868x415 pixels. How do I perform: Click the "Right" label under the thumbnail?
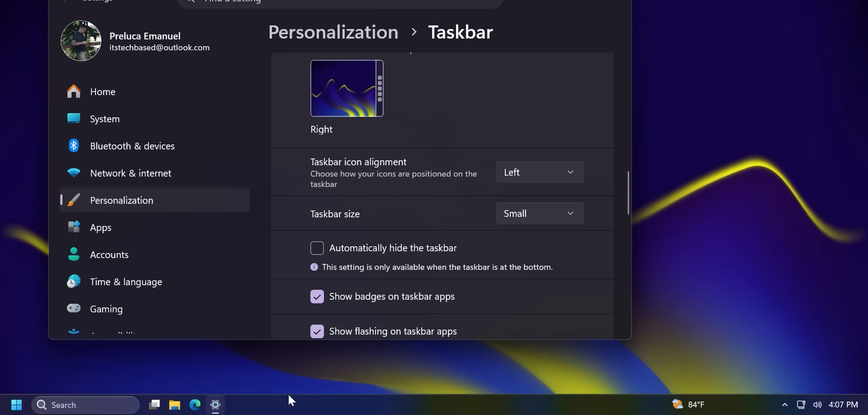(x=321, y=129)
